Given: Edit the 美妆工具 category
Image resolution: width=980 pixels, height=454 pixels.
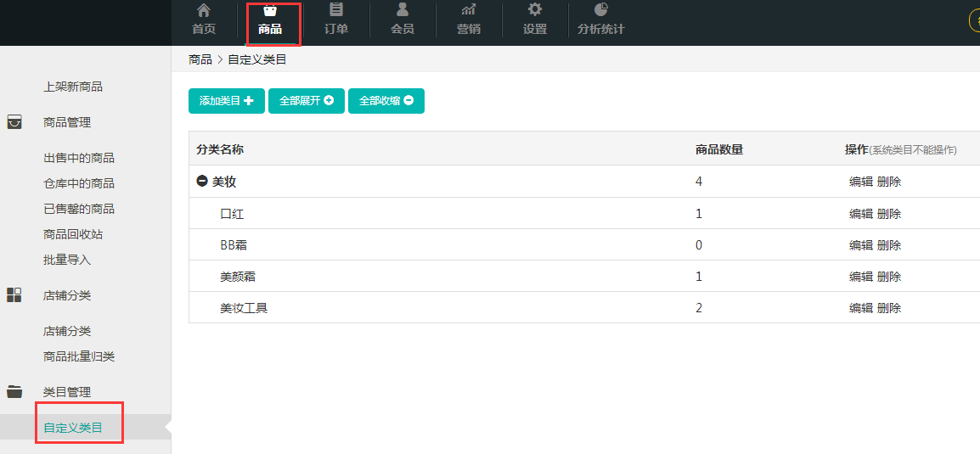Looking at the screenshot, I should click(x=861, y=308).
